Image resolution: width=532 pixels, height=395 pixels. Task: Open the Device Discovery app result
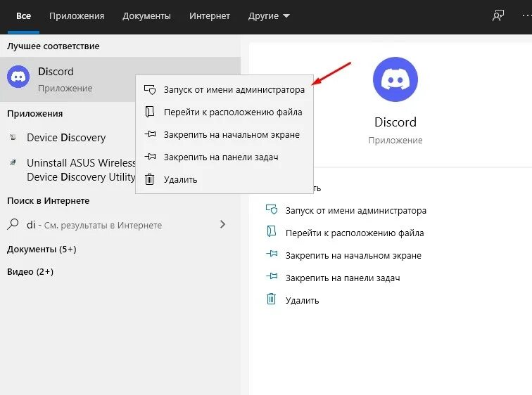[x=66, y=138]
